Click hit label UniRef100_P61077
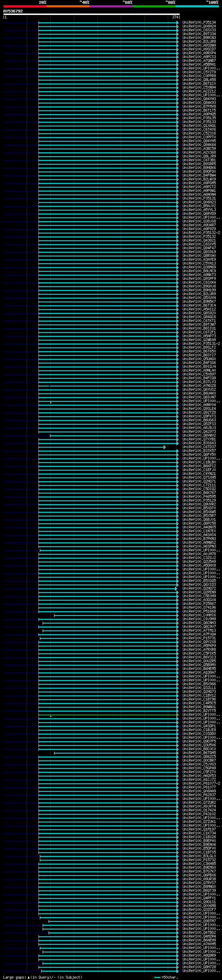Screen dimensions: 222x980 click(199, 787)
